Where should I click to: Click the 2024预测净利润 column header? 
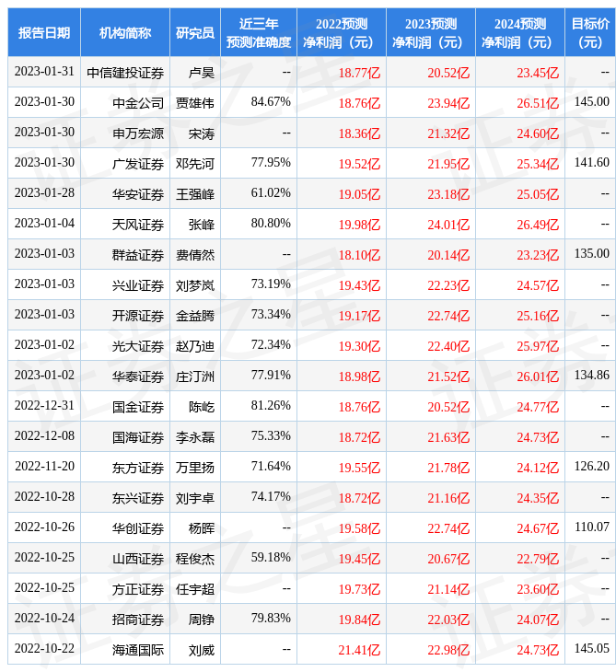point(520,32)
